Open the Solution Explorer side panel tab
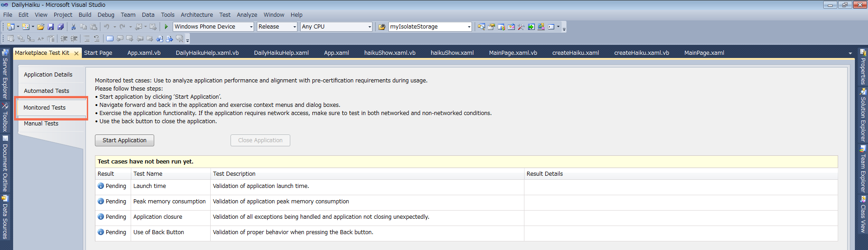The image size is (868, 250). coord(863,115)
